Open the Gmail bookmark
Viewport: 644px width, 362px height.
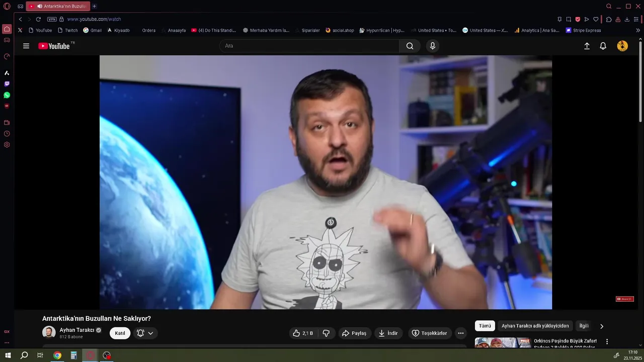[x=92, y=30]
